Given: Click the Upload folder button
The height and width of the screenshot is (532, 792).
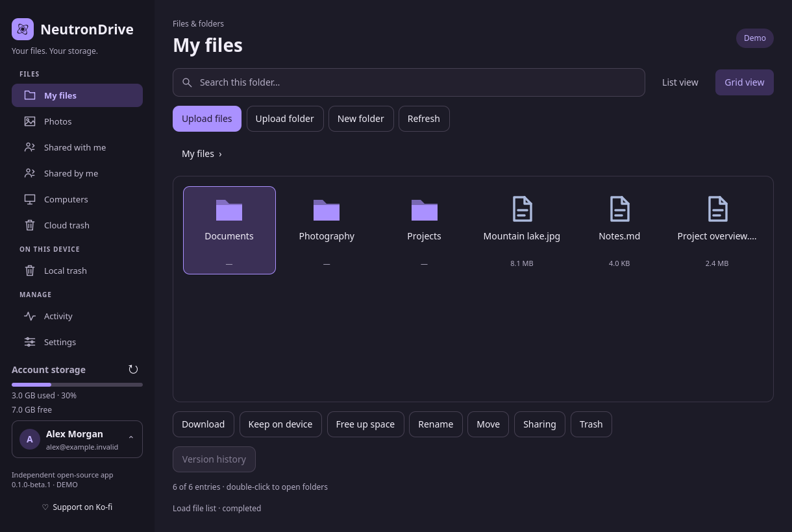Looking at the screenshot, I should click(285, 119).
